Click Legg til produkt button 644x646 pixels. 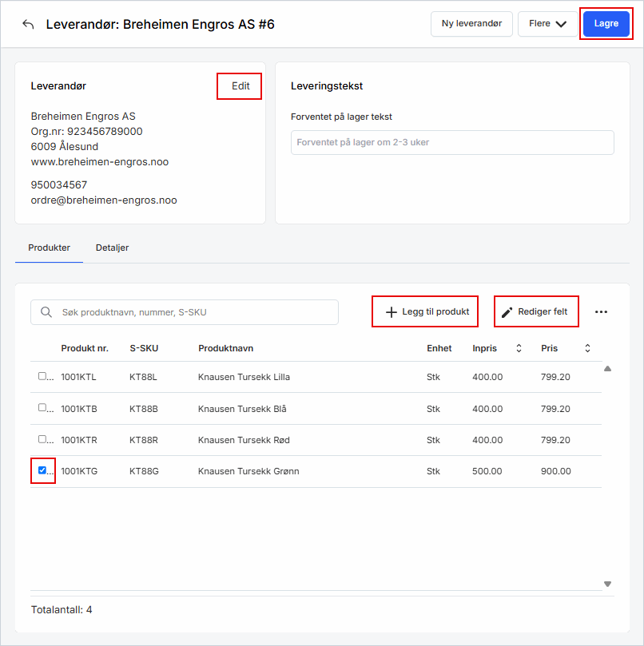click(x=425, y=311)
